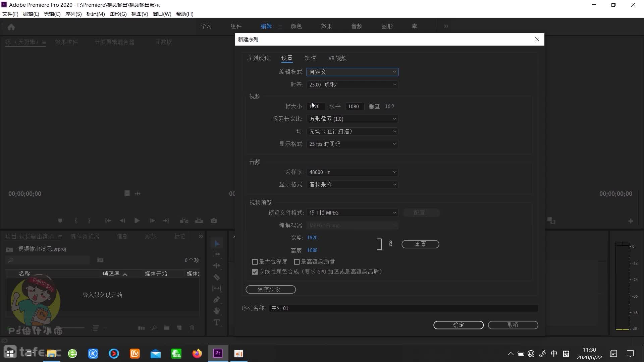
Task: Click the Export Frame camera icon
Action: 214,221
